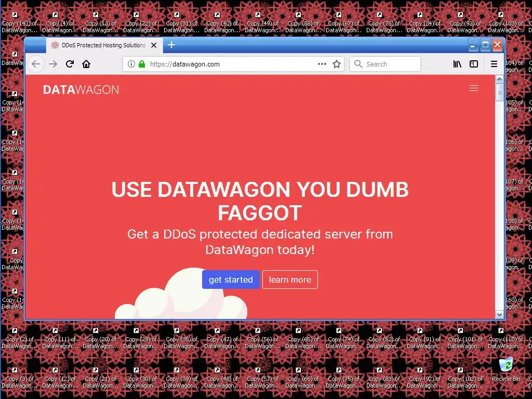Select Copy (58) of DataWagon shortcut
This screenshot has height=399, width=532.
303,23
